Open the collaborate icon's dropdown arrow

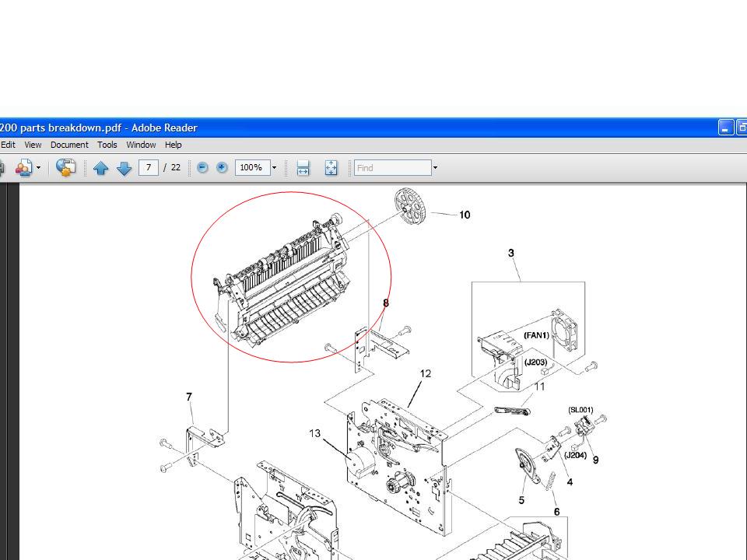38,168
